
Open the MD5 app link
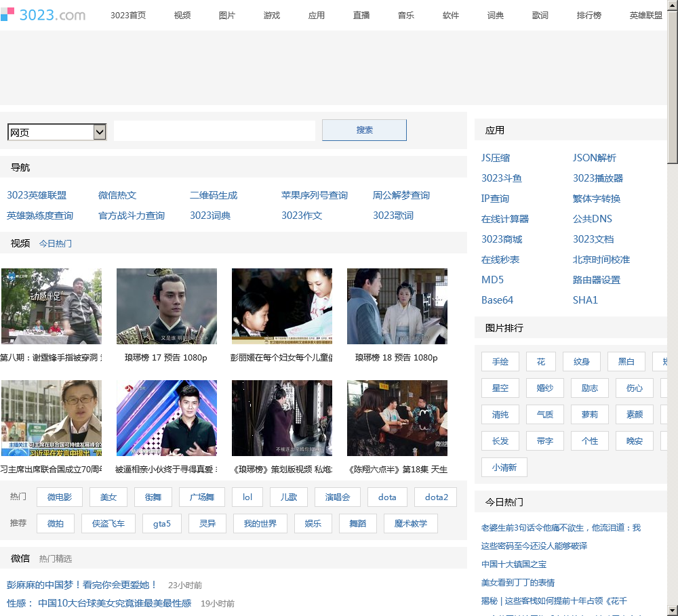492,280
